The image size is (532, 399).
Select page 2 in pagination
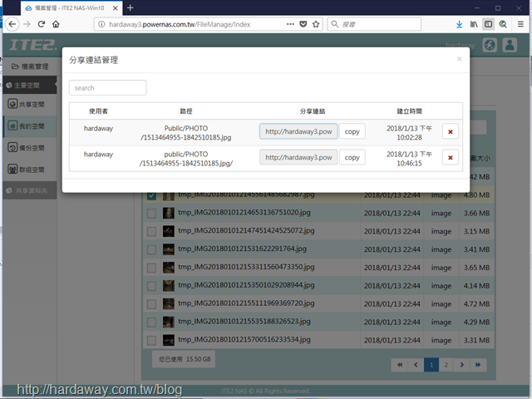pos(446,365)
